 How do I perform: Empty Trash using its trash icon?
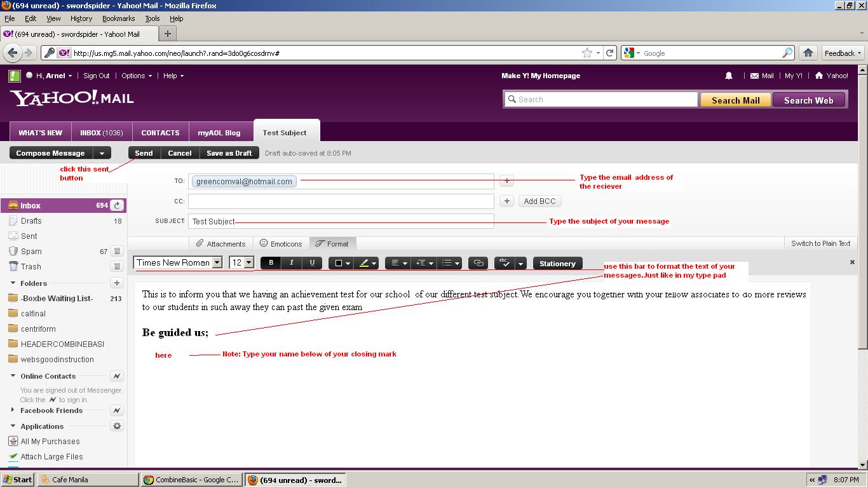pos(117,266)
